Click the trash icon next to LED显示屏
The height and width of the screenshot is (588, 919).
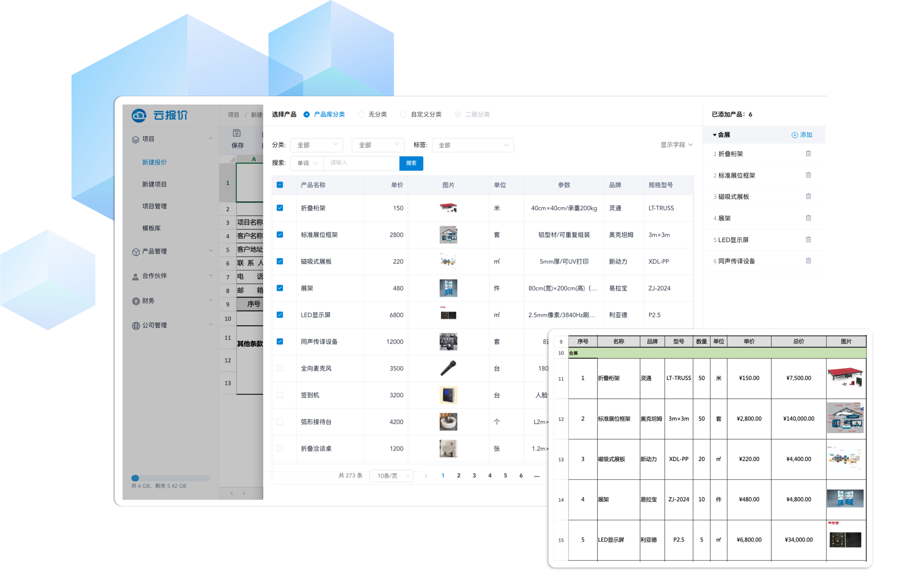808,239
